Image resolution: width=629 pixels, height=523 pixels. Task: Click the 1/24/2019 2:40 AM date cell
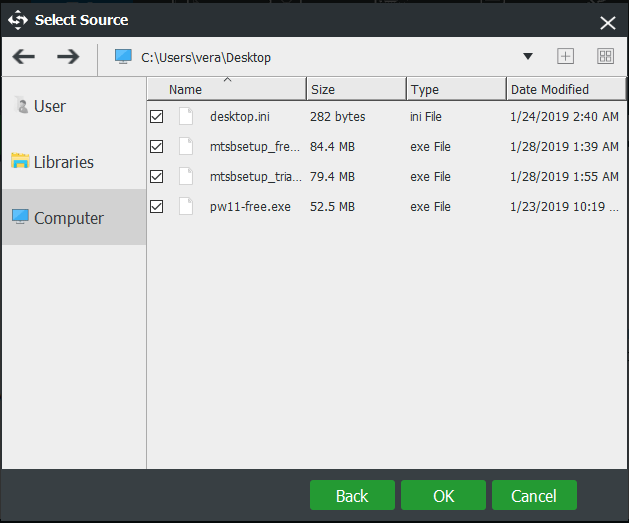click(x=564, y=117)
